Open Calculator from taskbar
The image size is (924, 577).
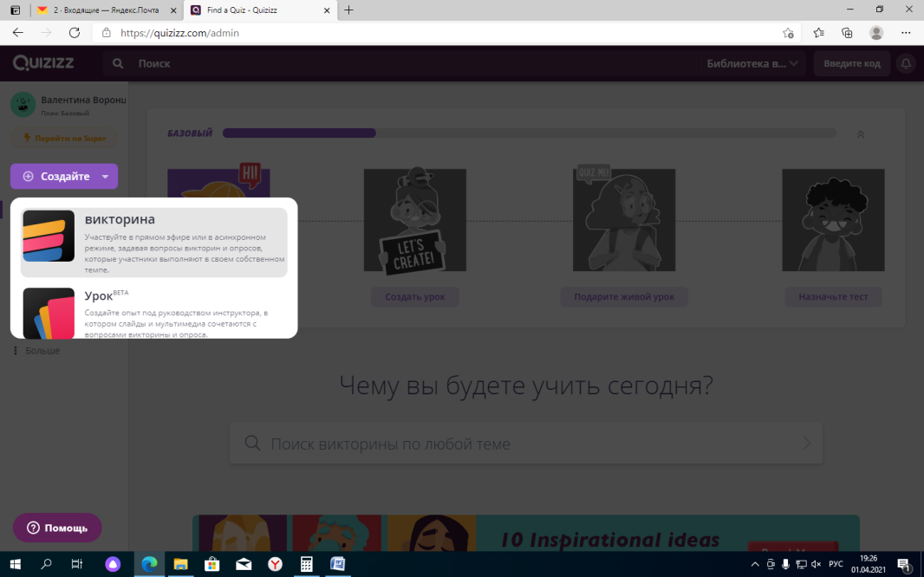click(307, 564)
